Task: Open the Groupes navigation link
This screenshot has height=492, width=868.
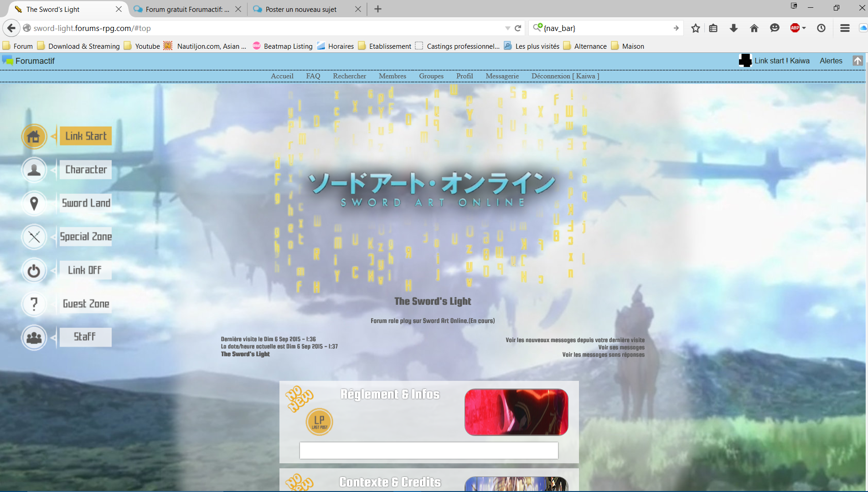Action: pyautogui.click(x=431, y=76)
